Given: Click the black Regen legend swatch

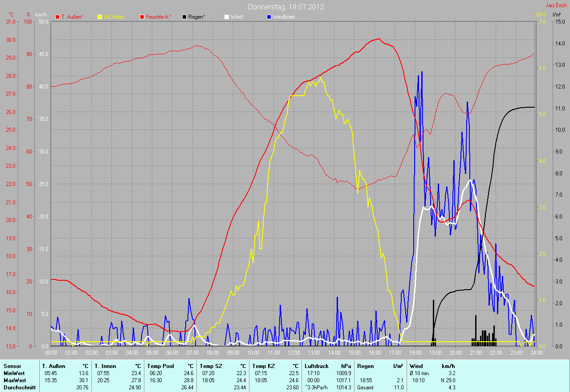Looking at the screenshot, I should coord(184,17).
